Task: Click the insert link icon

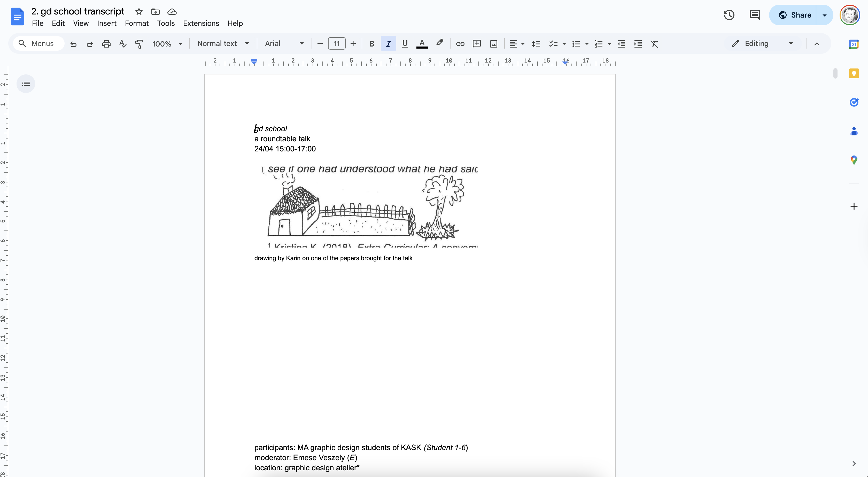Action: tap(460, 44)
